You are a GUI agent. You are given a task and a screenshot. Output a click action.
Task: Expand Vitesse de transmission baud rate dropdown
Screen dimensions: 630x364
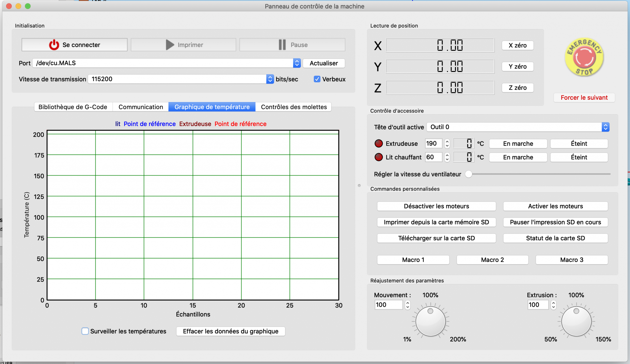tap(270, 79)
